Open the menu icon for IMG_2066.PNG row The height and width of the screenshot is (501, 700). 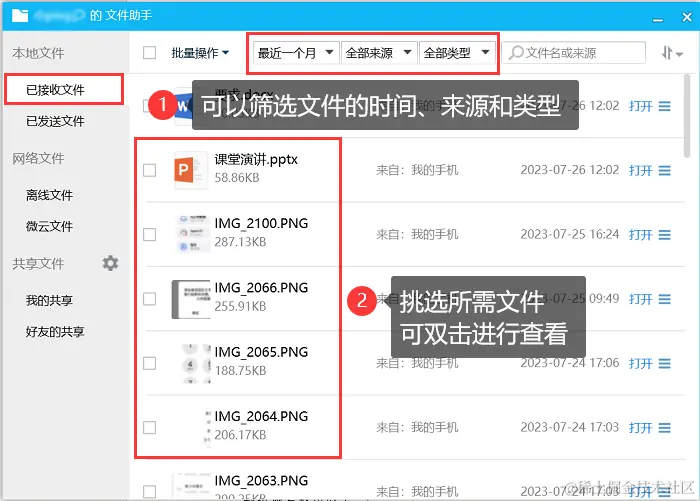pos(664,299)
